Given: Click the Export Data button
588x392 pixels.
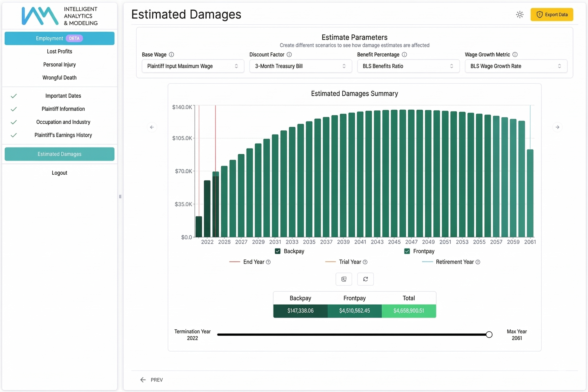Looking at the screenshot, I should tap(552, 14).
